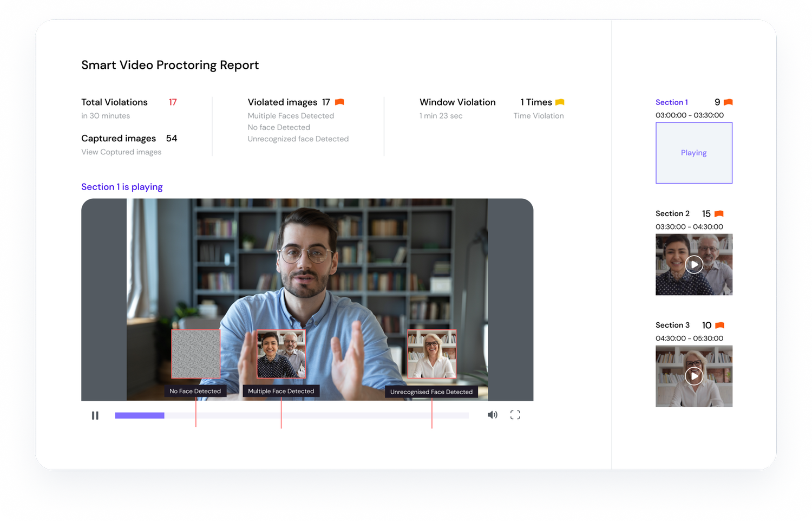812x521 pixels.
Task: Select the Section 2 label in sidebar
Action: coord(672,214)
